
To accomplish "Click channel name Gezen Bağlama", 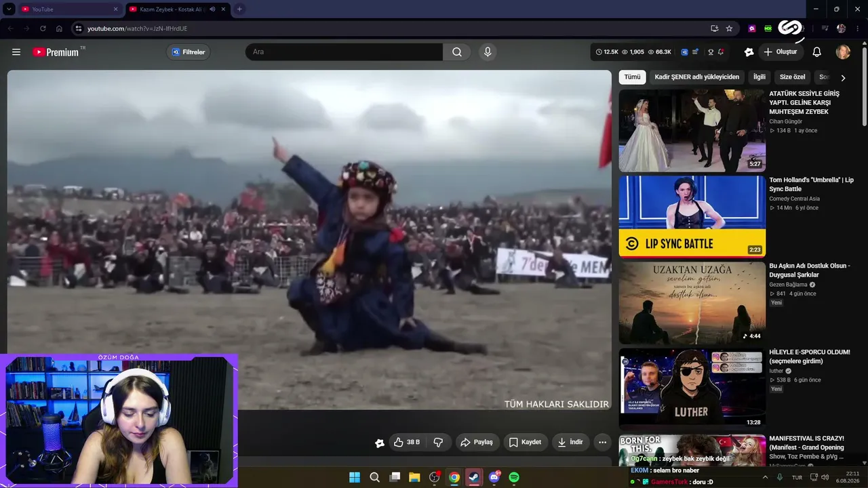I will pos(788,285).
